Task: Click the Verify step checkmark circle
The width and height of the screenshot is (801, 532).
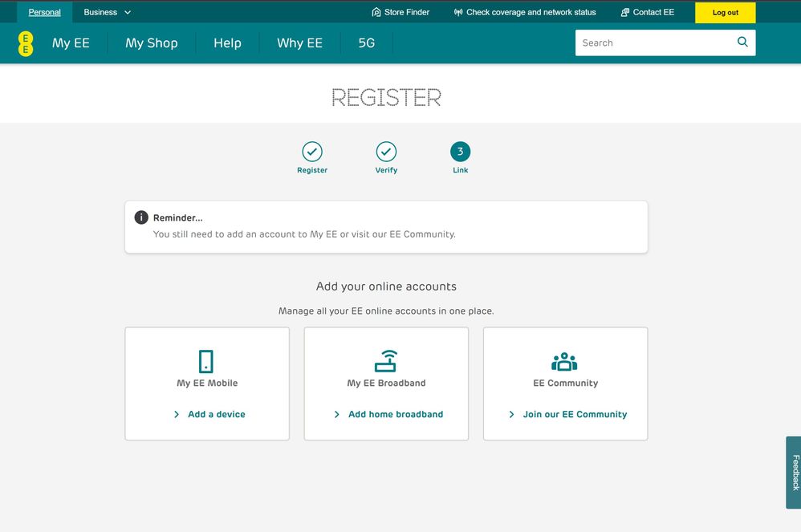Action: pyautogui.click(x=386, y=152)
